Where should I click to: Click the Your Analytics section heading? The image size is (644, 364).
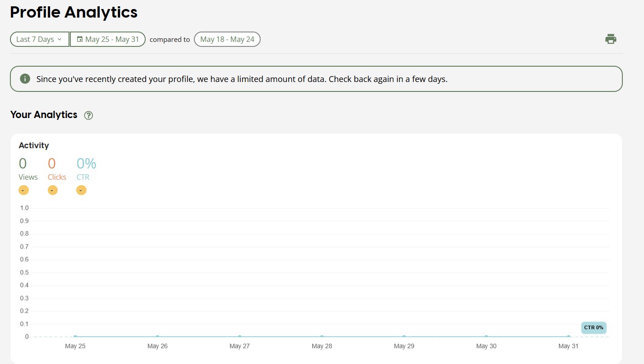pyautogui.click(x=44, y=115)
